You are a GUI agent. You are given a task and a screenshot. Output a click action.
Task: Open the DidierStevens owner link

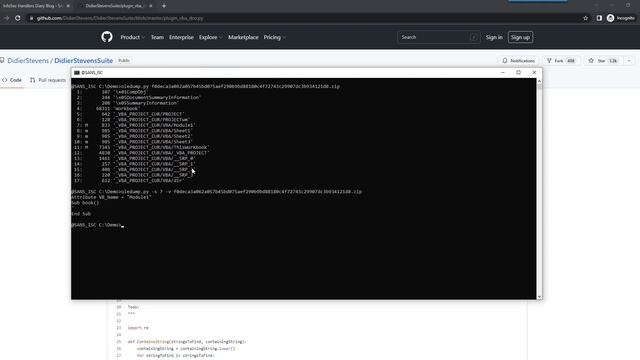28,60
